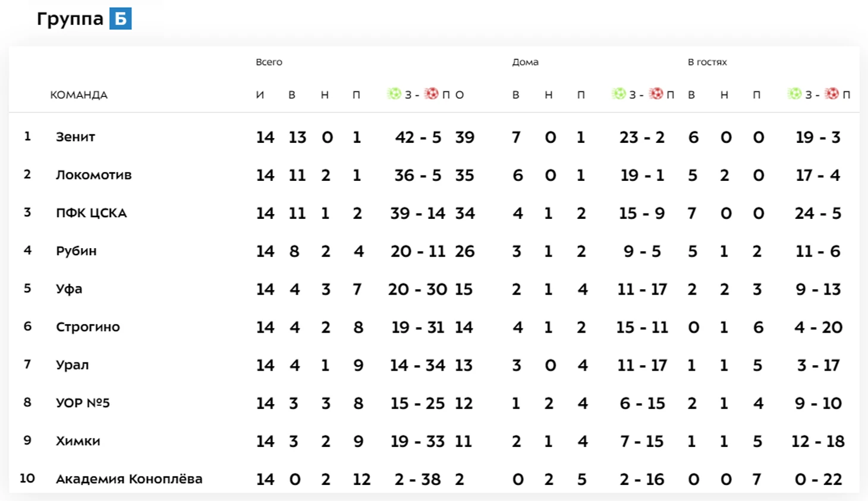Viewport: 868px width, 501px height.
Task: Click the Дома section header
Action: point(526,62)
